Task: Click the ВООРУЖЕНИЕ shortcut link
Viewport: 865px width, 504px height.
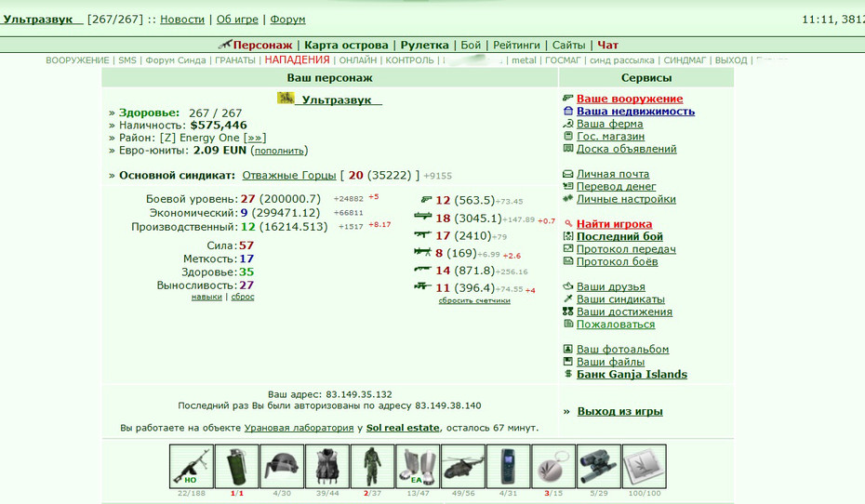Action: pos(77,60)
